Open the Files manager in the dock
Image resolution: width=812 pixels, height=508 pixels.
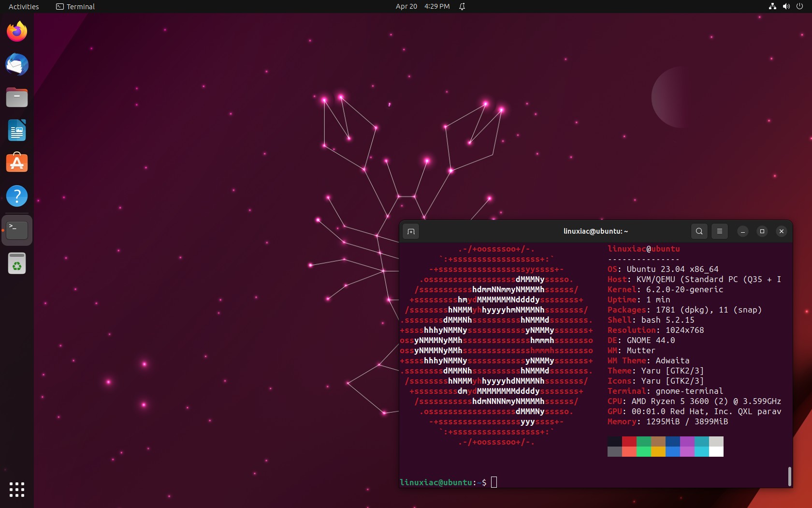click(17, 97)
